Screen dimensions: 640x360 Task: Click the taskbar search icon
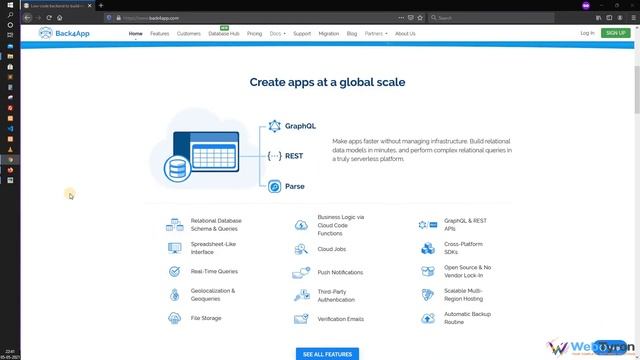10,15
